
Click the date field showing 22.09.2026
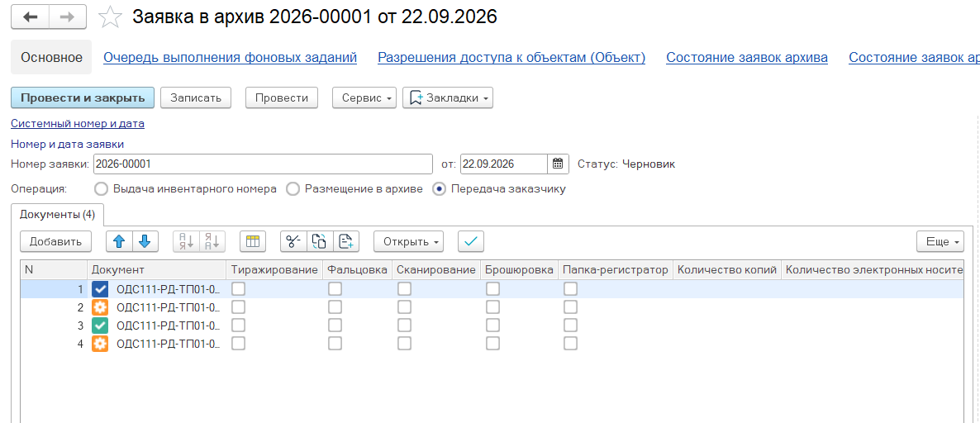point(504,164)
